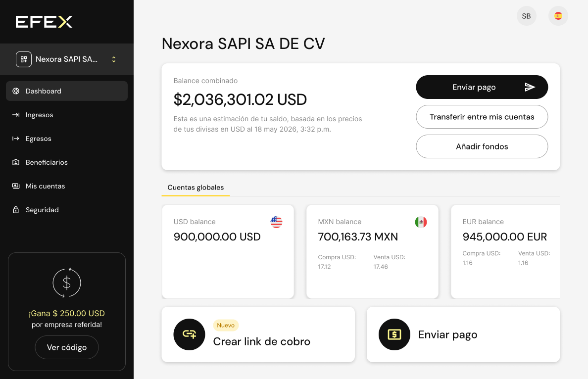Open the company switcher chevron for Nexora SAPI
The width and height of the screenshot is (588, 379).
[x=114, y=59]
